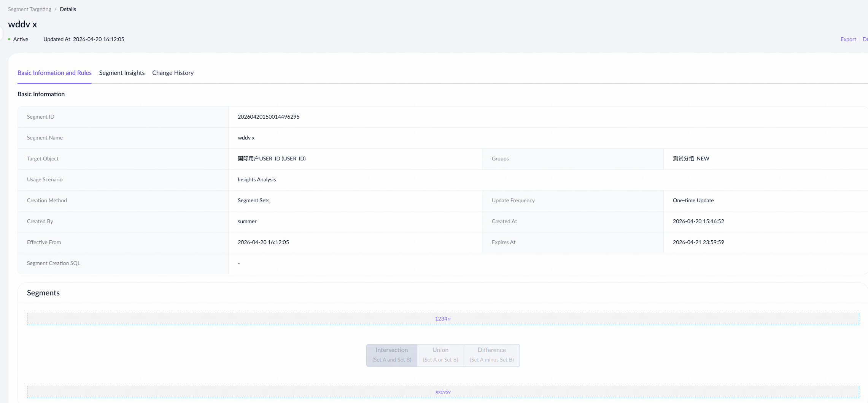Click the Target Object USER_ID value
868x403 pixels.
tap(272, 159)
